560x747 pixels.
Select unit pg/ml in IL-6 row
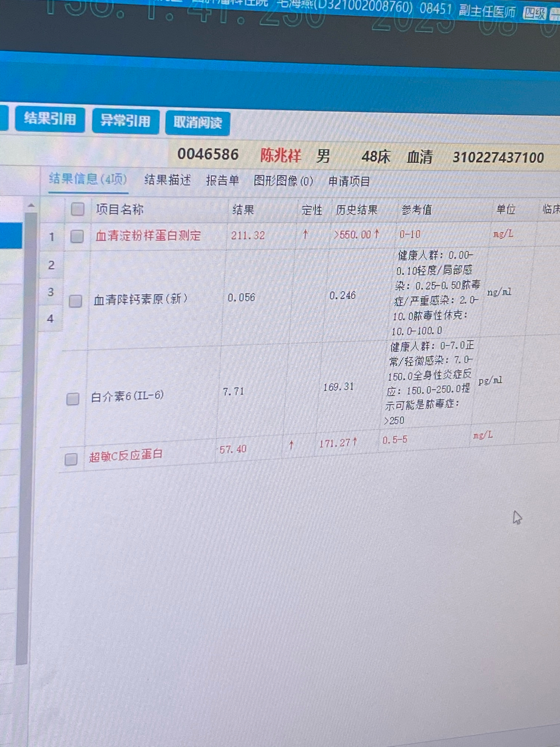[x=490, y=381]
